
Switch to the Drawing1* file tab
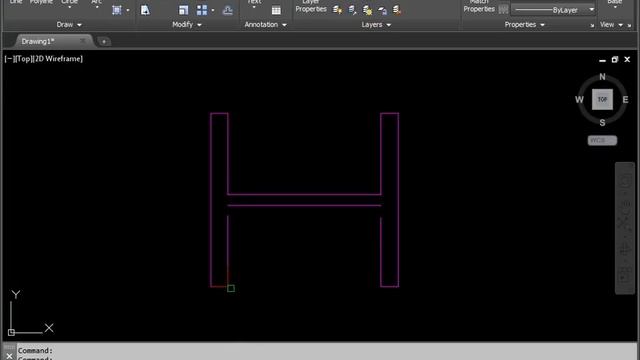click(x=38, y=42)
